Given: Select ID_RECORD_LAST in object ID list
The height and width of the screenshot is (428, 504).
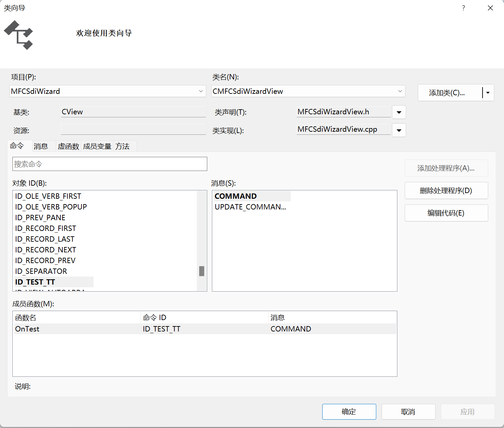Looking at the screenshot, I should (x=45, y=239).
